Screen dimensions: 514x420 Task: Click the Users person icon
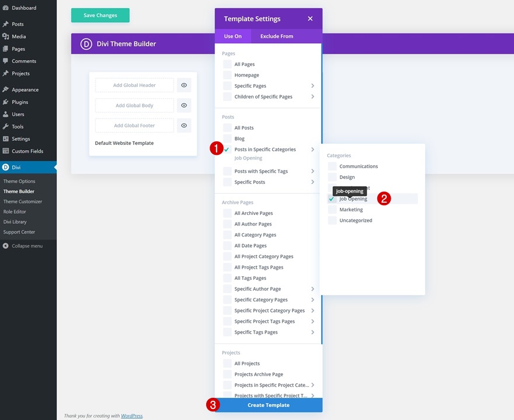point(6,114)
